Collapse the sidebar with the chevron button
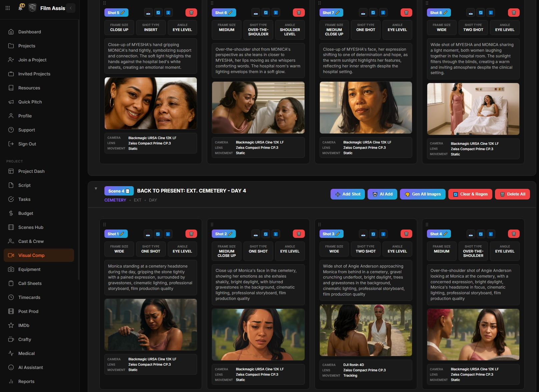 coord(71,8)
